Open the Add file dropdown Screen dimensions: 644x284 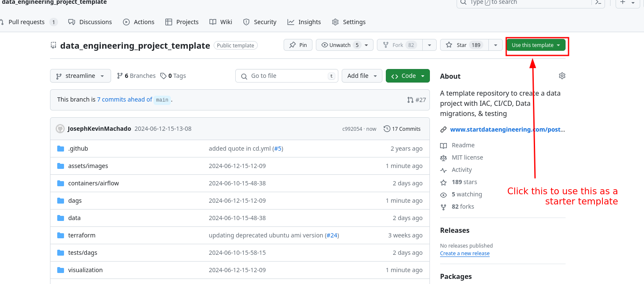pos(362,76)
